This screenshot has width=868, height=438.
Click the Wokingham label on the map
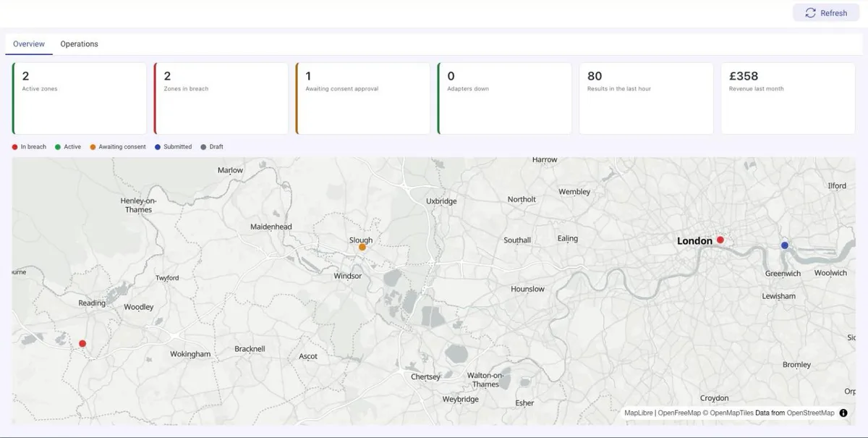coord(190,354)
